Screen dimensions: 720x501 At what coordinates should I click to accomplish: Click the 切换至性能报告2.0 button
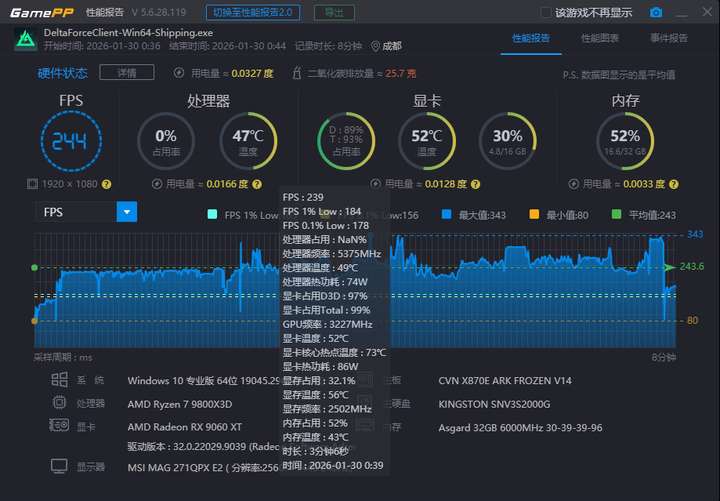point(253,12)
